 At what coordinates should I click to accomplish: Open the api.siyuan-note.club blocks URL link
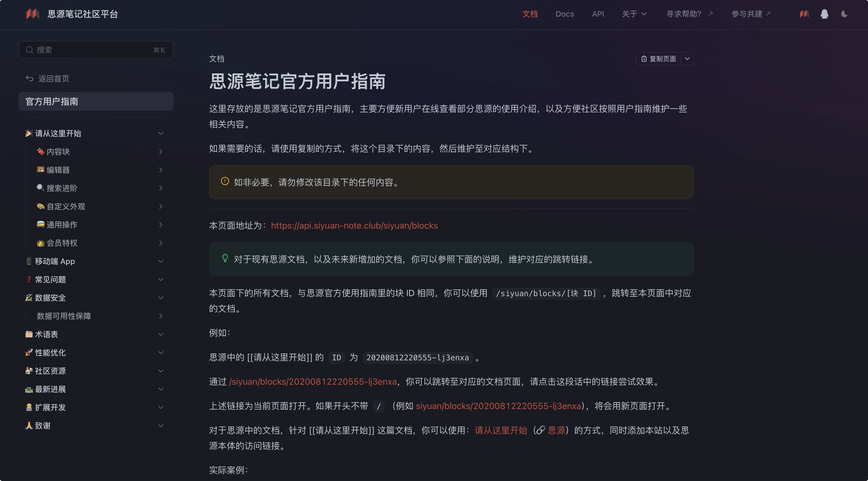coord(354,225)
